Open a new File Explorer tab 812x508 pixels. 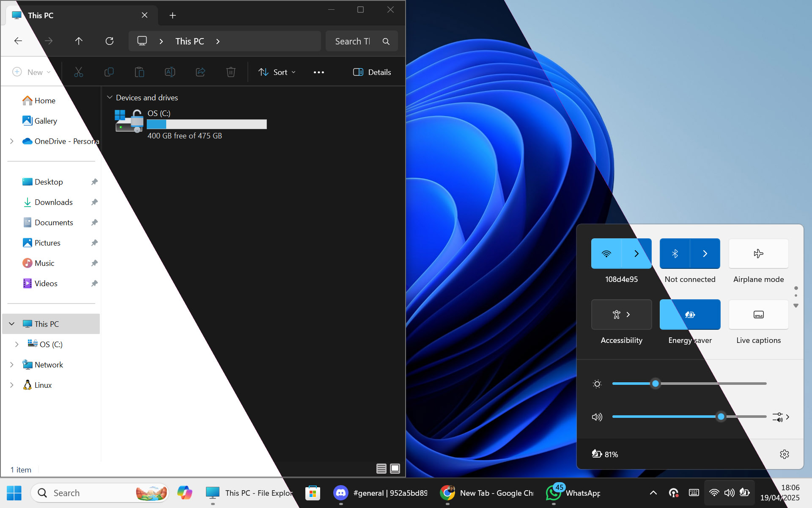pyautogui.click(x=173, y=16)
